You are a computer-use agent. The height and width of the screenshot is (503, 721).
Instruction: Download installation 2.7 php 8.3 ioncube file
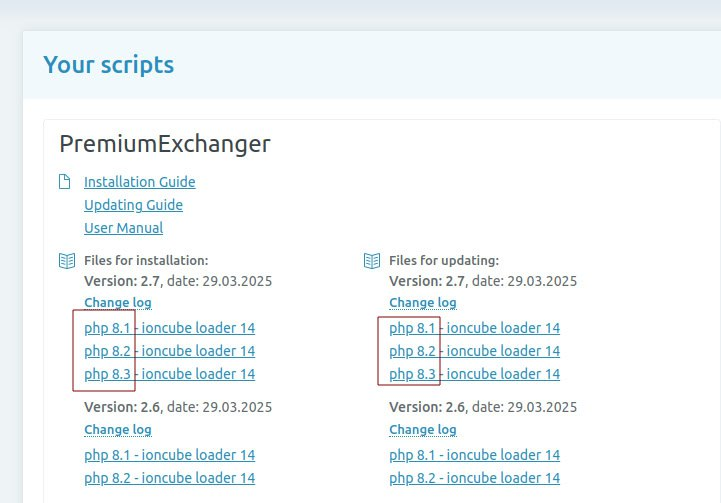[x=169, y=374]
